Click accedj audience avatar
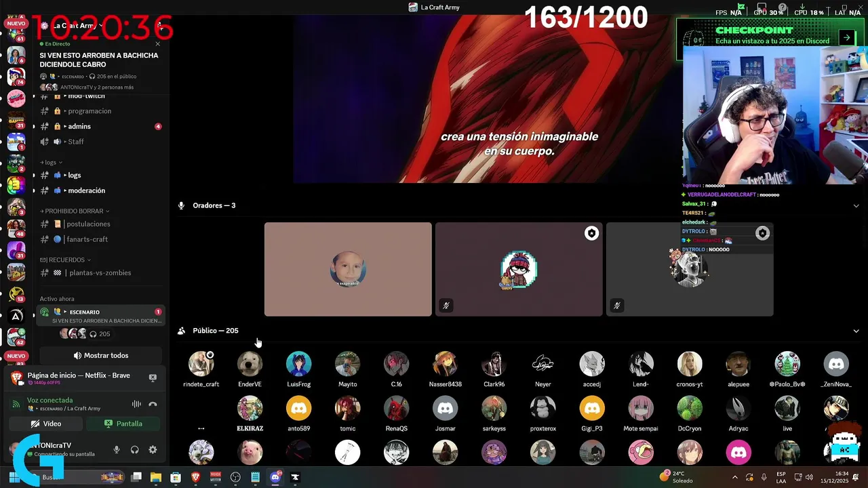This screenshot has width=868, height=488. (592, 364)
